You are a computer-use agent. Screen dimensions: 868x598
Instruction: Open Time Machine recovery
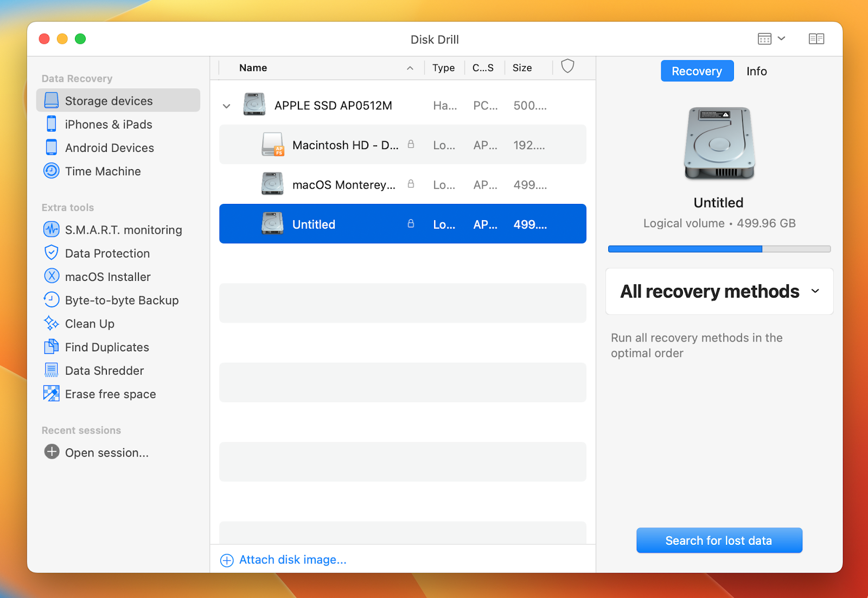[x=103, y=171]
